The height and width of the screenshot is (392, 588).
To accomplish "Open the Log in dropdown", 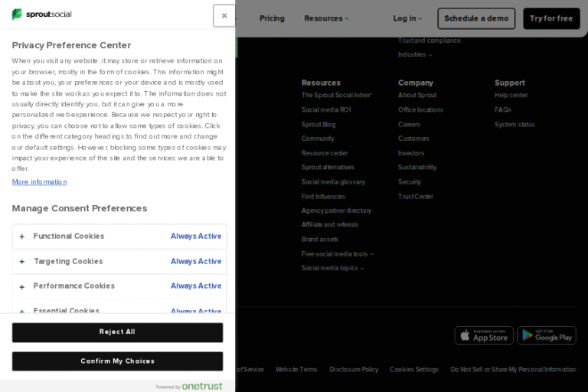I will pos(407,18).
